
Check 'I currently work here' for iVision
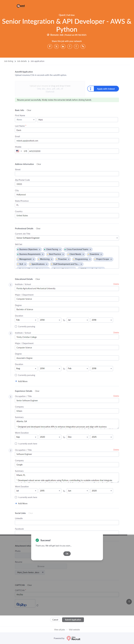coord(16,443)
